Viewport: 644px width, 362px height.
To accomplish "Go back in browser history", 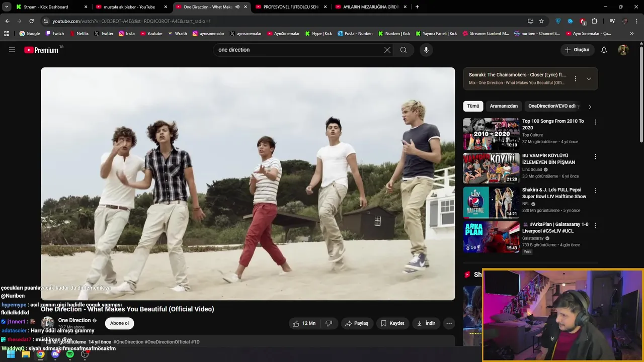I will (x=7, y=21).
